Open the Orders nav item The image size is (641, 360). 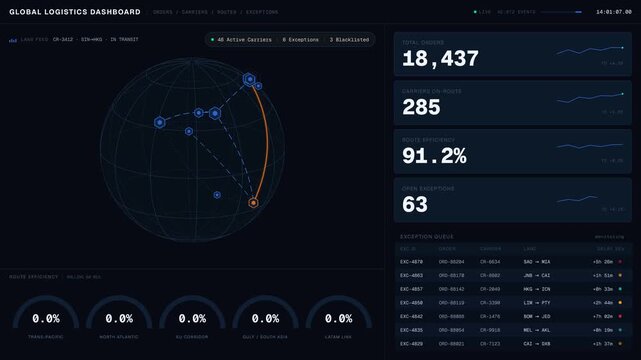pos(163,12)
